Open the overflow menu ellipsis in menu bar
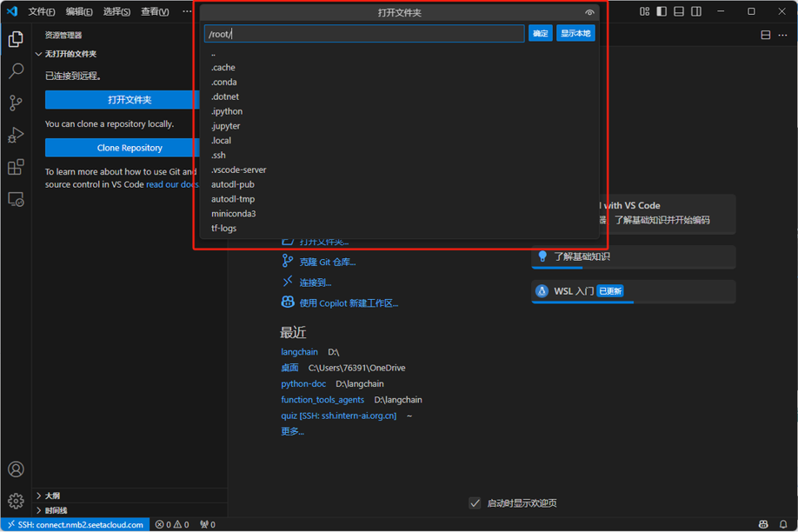 pos(187,11)
